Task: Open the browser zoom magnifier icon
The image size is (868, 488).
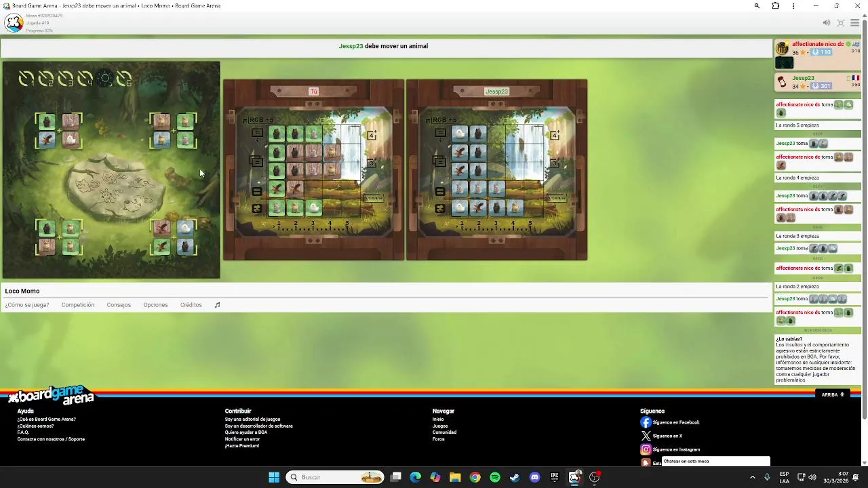Action: (757, 6)
